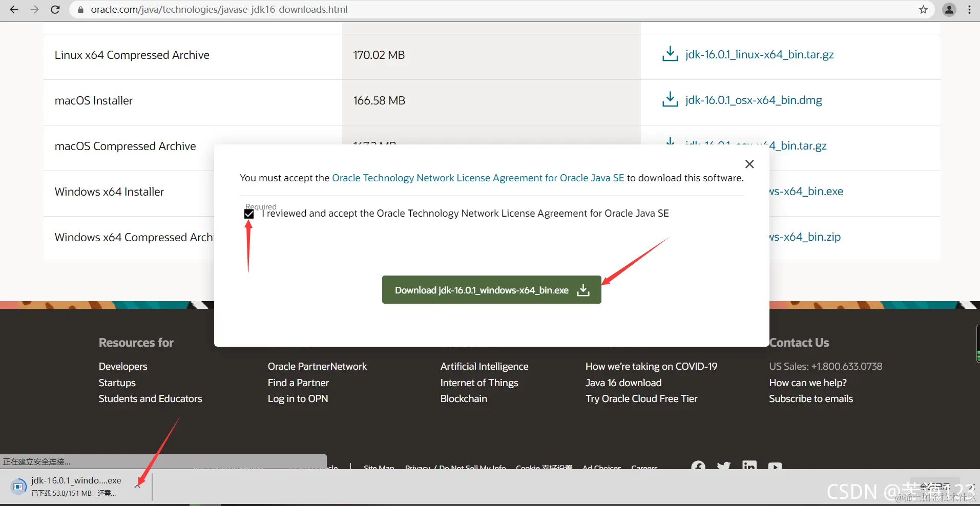Viewport: 980px width, 506px height.
Task: Open the Oracle Technology Network License Agreement link
Action: tap(478, 178)
